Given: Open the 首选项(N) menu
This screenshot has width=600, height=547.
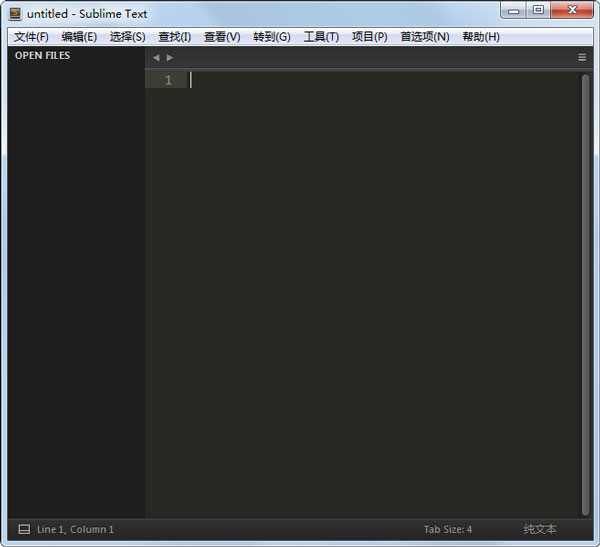Looking at the screenshot, I should (425, 37).
